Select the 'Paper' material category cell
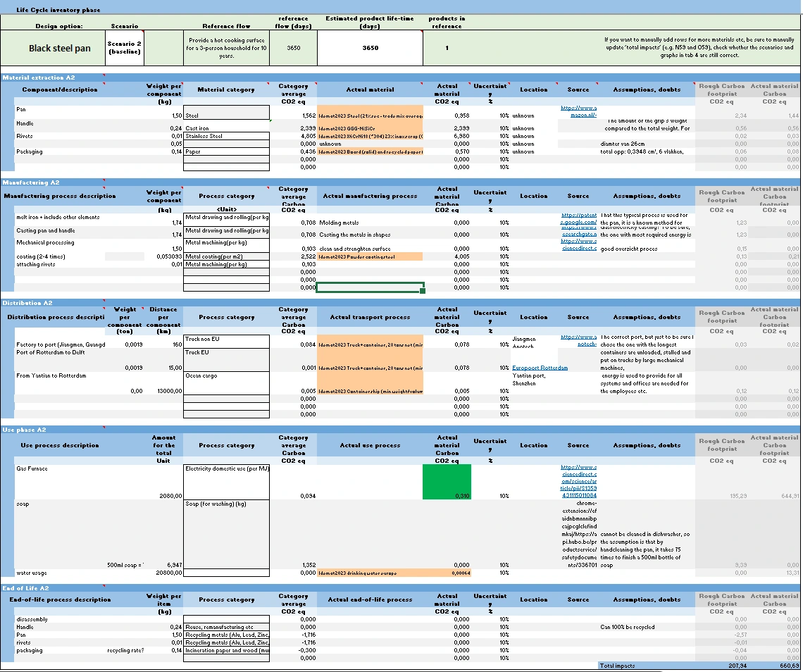This screenshot has height=672, width=803. tap(226, 151)
